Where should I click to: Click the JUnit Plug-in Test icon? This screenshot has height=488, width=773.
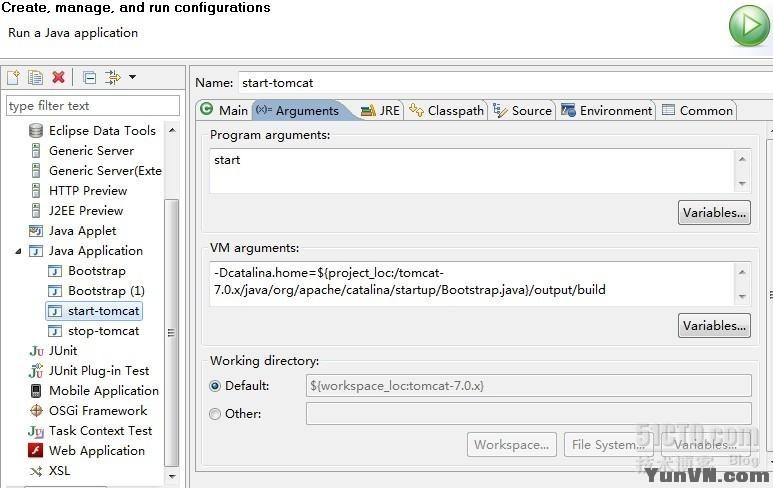click(x=36, y=371)
